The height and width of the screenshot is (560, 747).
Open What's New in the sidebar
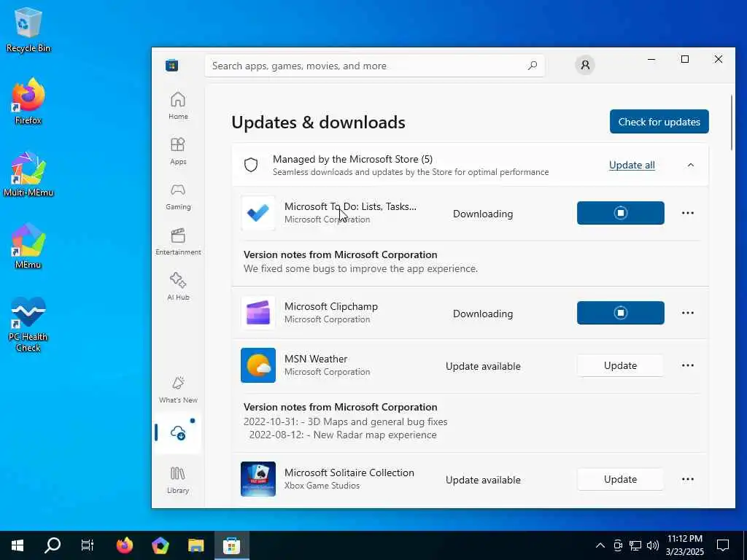pyautogui.click(x=178, y=389)
